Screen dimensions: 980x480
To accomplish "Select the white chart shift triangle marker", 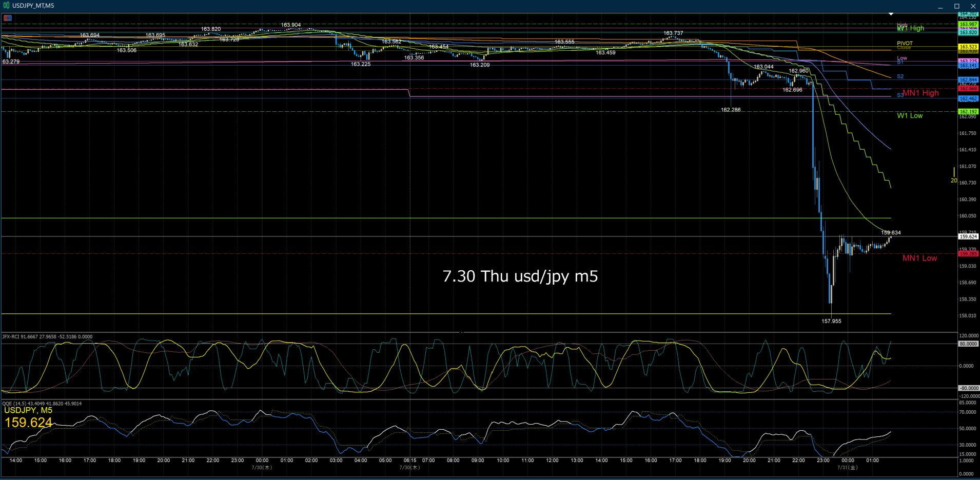I will coord(891,14).
